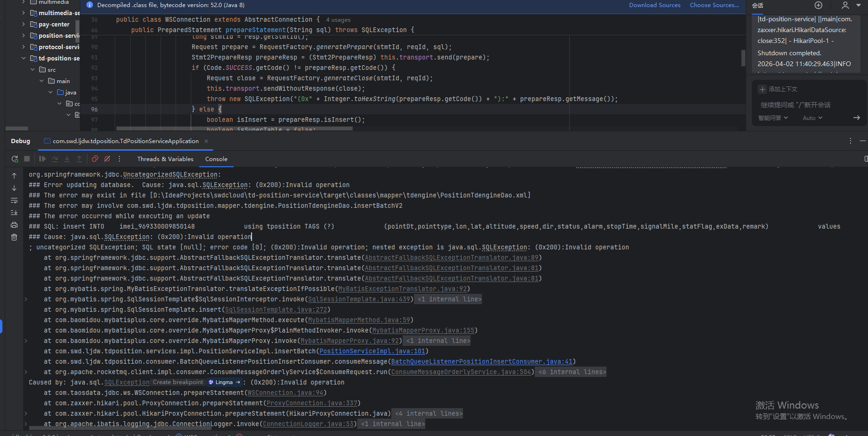Clear console with the trash icon

[x=14, y=237]
